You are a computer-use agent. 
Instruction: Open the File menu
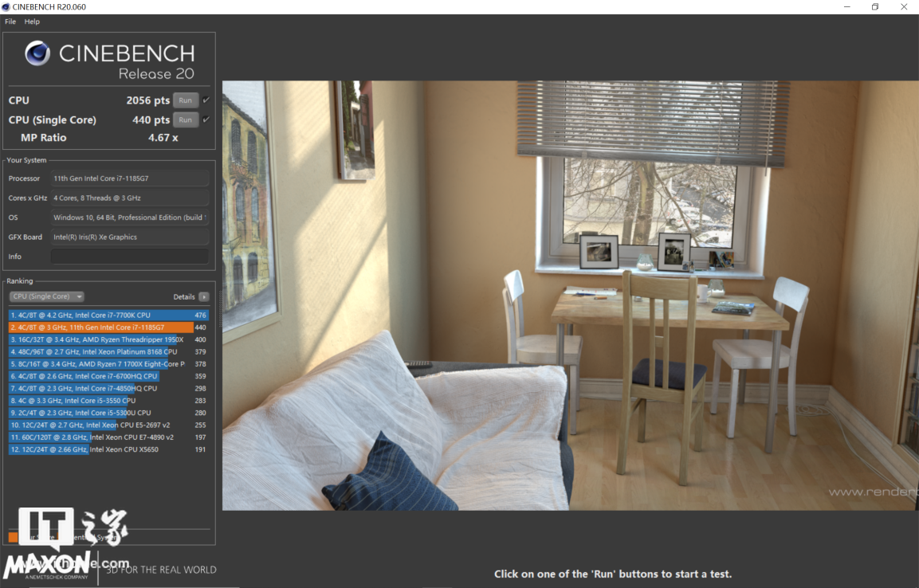pos(10,22)
